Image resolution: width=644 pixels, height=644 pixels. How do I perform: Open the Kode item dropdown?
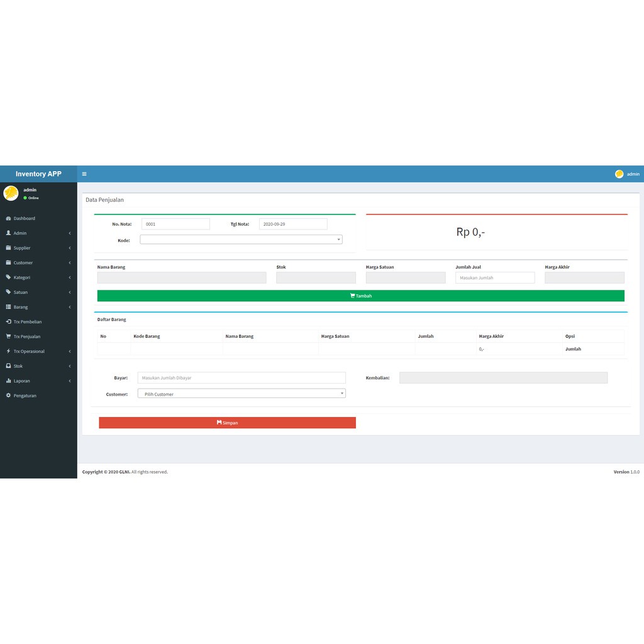(241, 240)
